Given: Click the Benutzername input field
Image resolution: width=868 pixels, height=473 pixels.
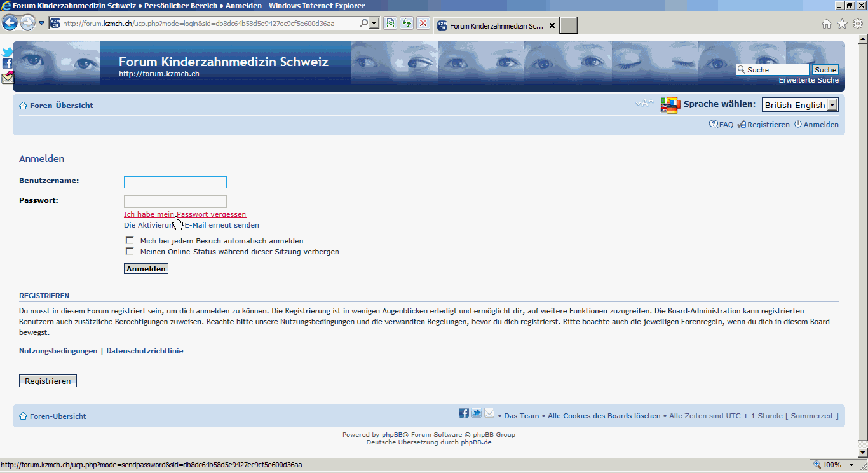Looking at the screenshot, I should [175, 182].
